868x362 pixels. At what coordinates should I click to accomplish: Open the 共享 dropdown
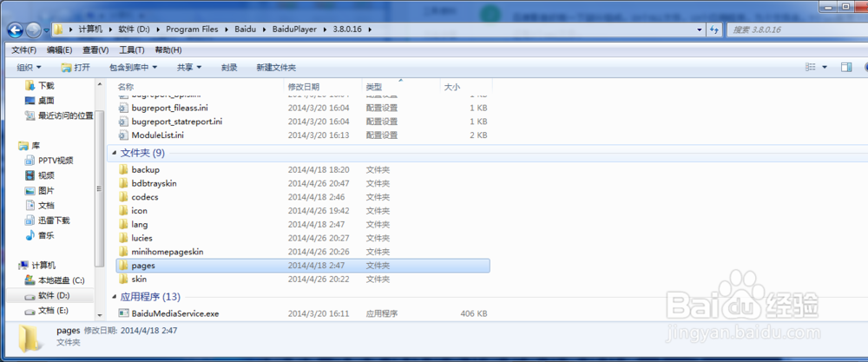coord(188,68)
